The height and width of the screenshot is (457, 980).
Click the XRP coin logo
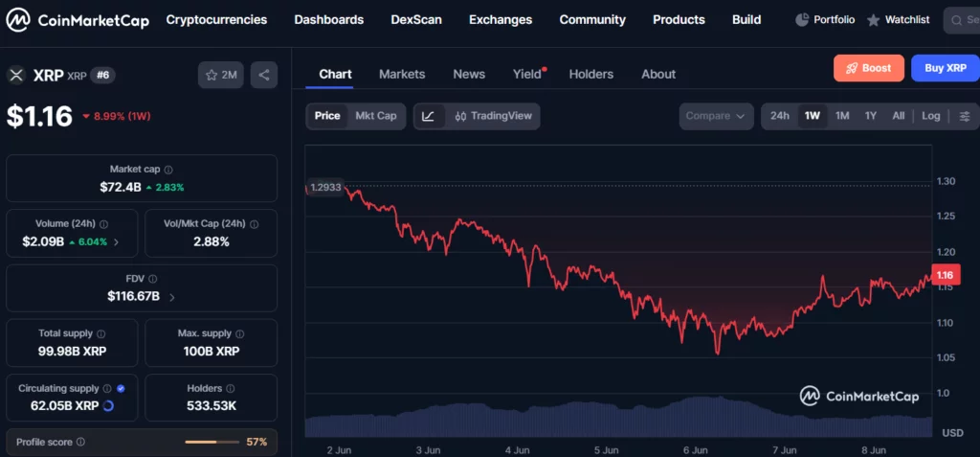[x=15, y=75]
